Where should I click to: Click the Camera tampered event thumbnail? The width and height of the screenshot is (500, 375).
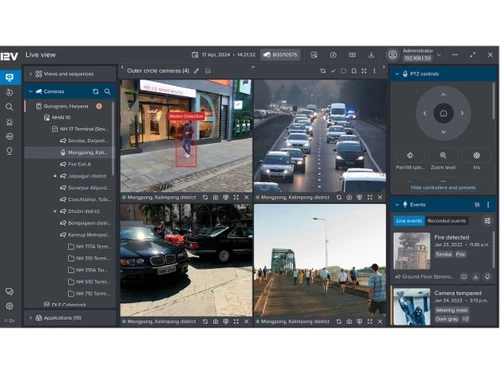[412, 307]
